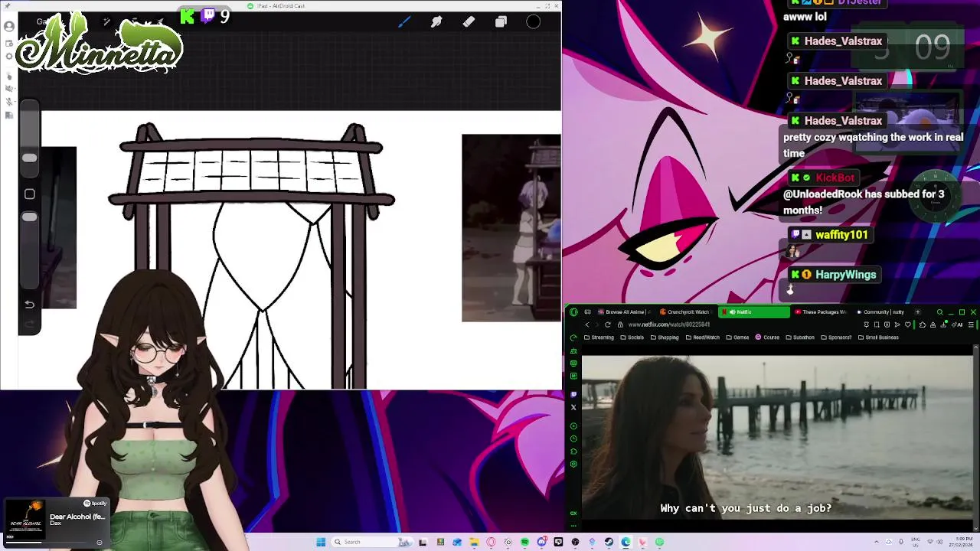Open the browser downloads icon
The image size is (980, 551).
(943, 324)
